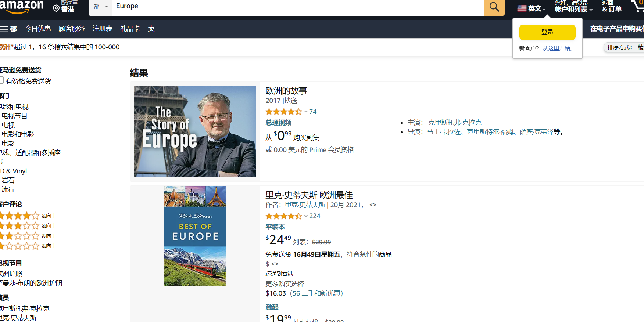Open 礼品卡 in the navigation bar
Viewport: 644px width, 322px height.
[x=130, y=29]
